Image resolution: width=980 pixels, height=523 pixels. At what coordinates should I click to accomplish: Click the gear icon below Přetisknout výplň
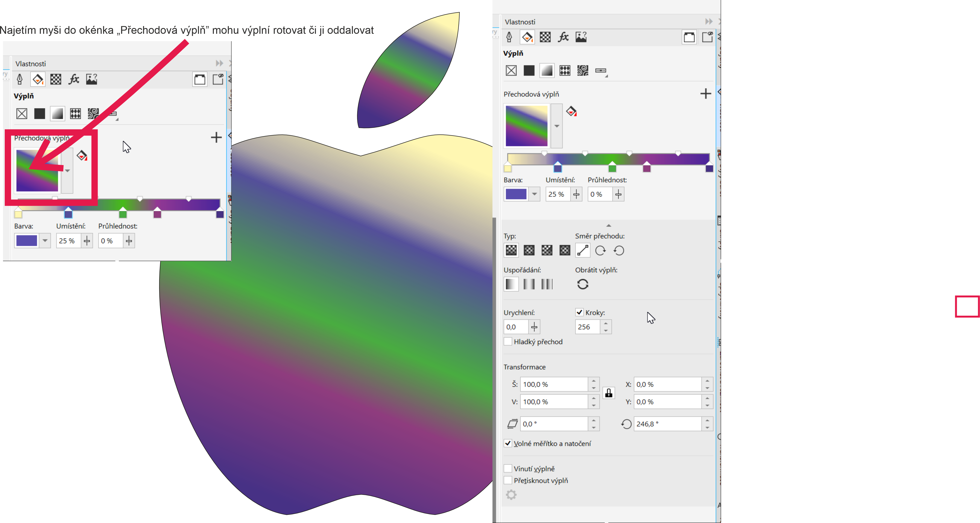(x=511, y=494)
